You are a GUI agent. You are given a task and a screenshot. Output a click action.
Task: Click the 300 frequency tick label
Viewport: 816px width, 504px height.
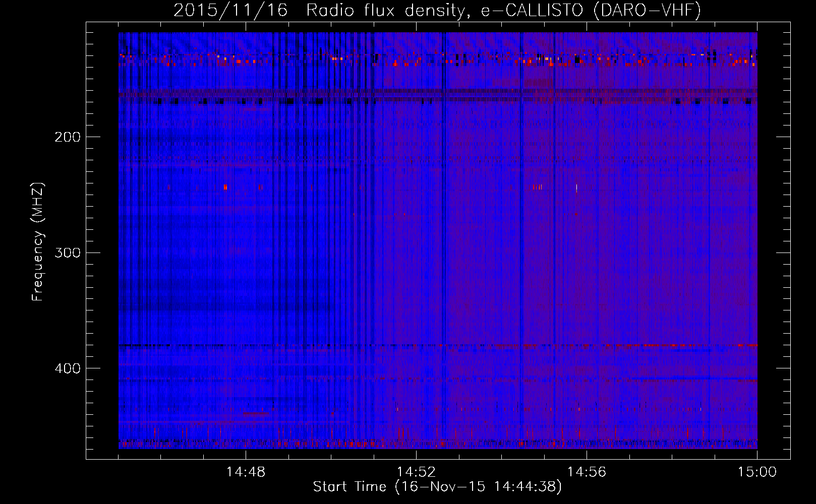click(x=68, y=253)
